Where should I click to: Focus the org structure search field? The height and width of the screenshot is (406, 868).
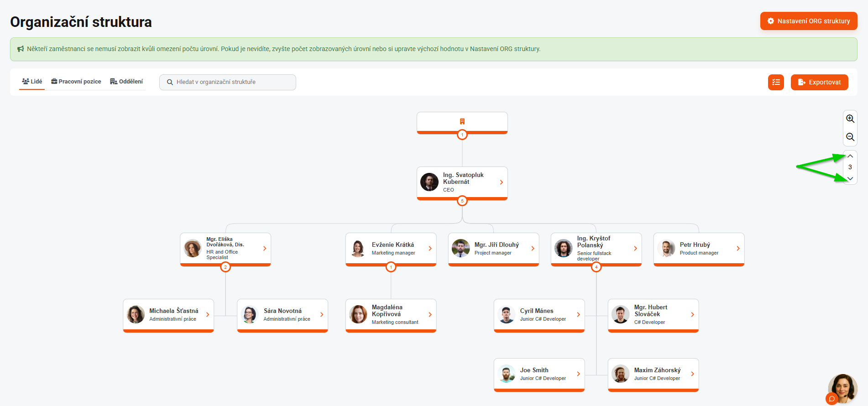228,82
